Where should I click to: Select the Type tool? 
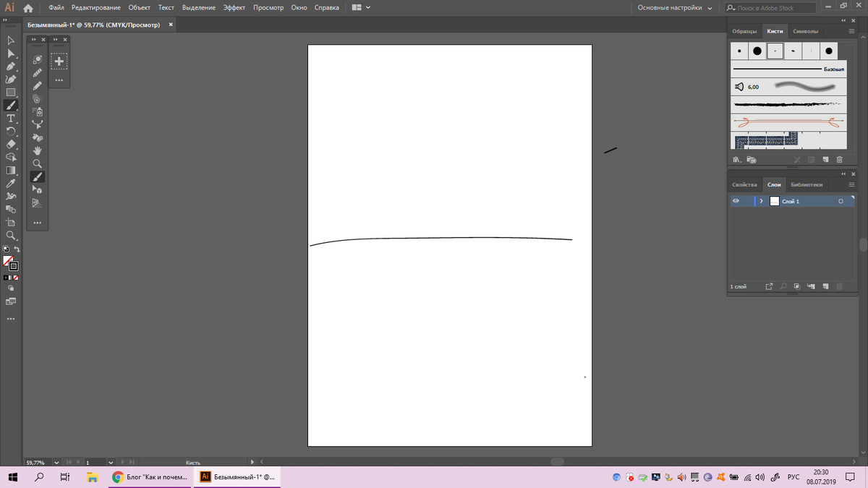(x=11, y=119)
